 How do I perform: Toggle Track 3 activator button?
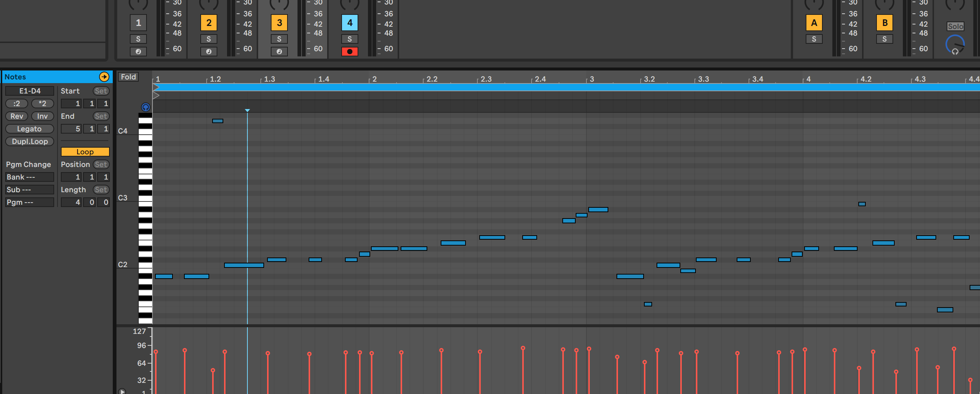[x=279, y=23]
